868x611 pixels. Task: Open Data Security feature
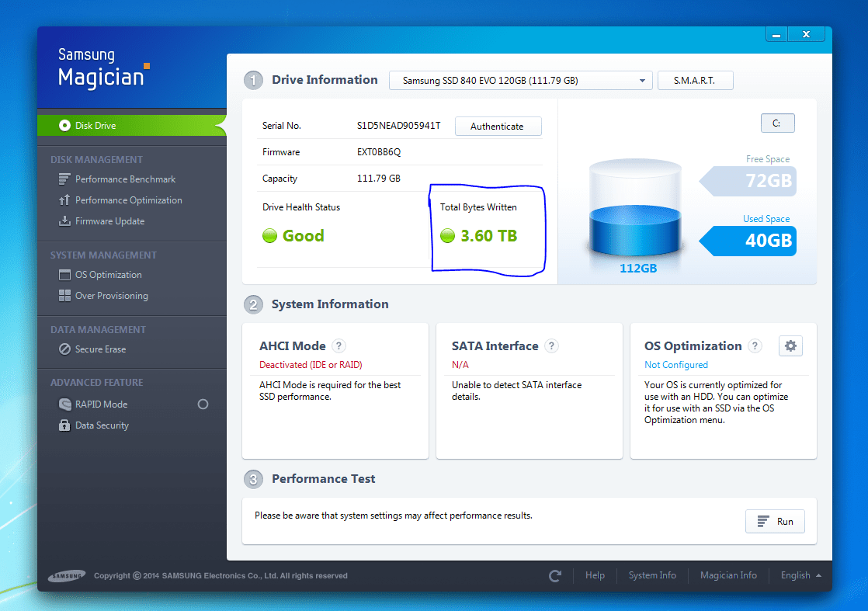pyautogui.click(x=102, y=425)
